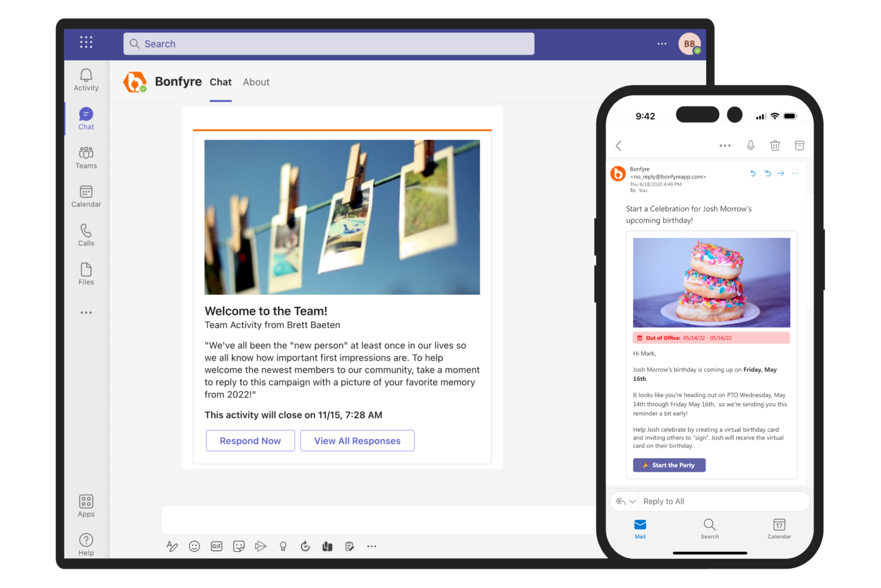Open text formatting options

pos(172,546)
